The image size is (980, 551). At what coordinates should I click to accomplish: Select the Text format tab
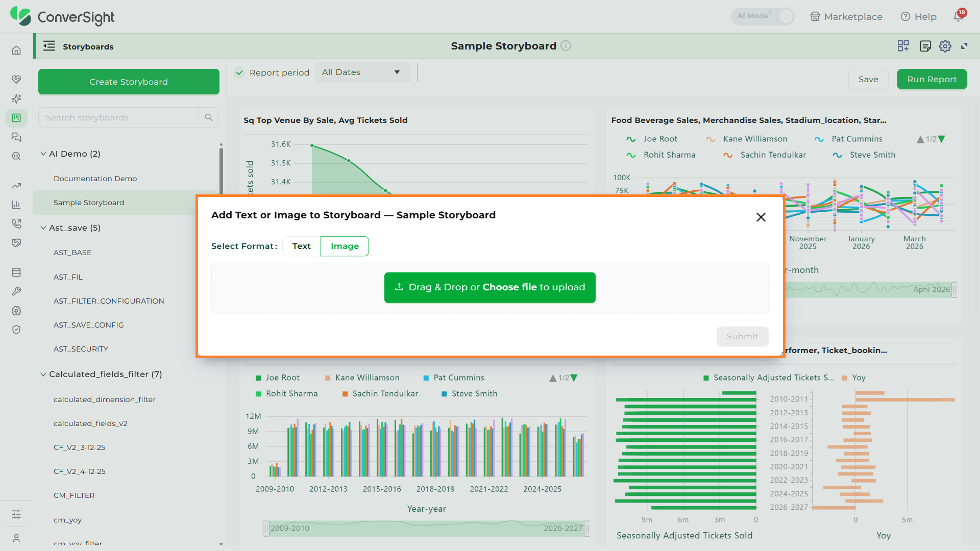click(302, 246)
